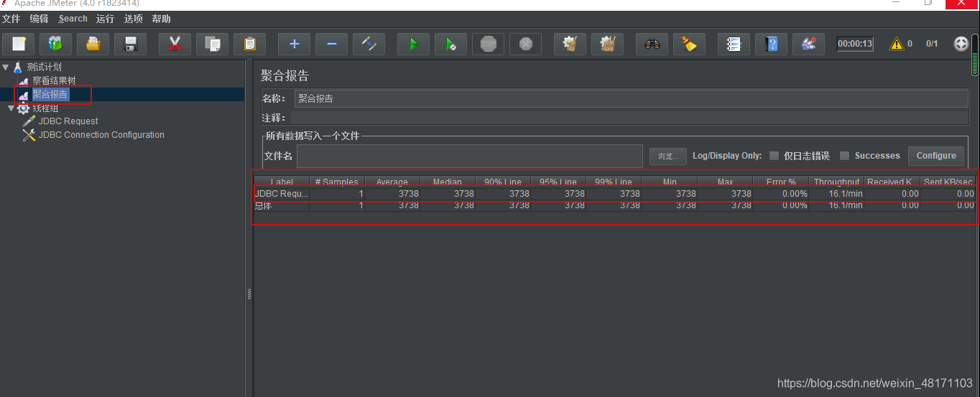Click the Open file folder icon
This screenshot has width=980, height=397.
point(93,45)
